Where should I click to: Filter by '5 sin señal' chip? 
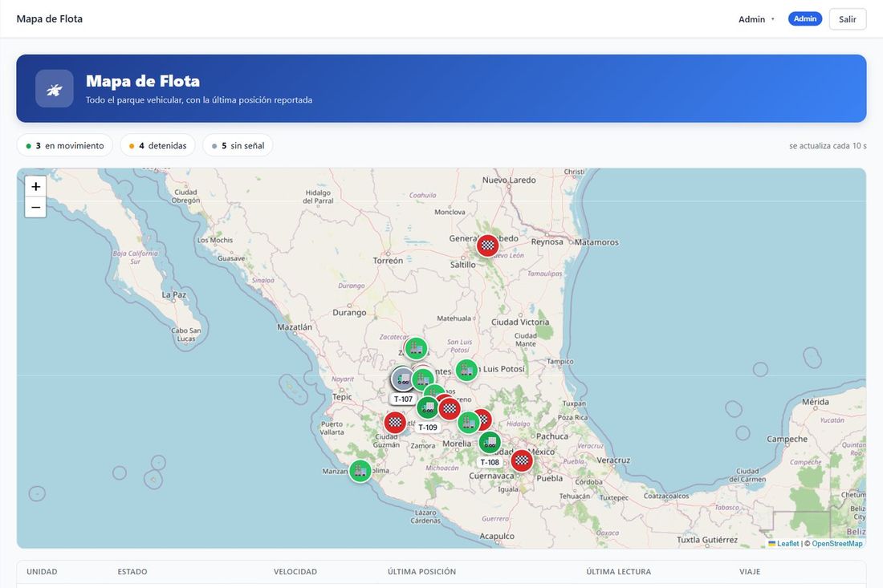coord(238,146)
